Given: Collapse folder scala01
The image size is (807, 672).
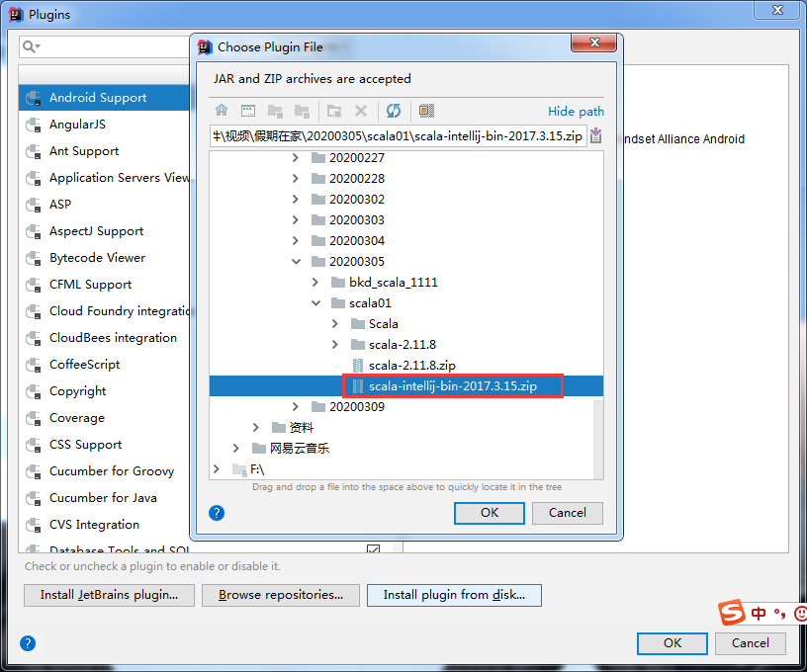Looking at the screenshot, I should click(x=316, y=303).
